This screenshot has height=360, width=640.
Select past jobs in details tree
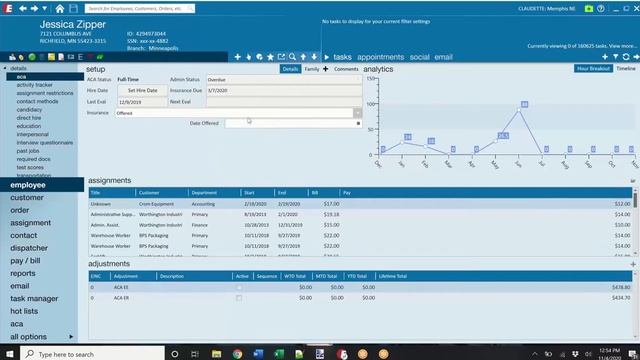pyautogui.click(x=28, y=151)
